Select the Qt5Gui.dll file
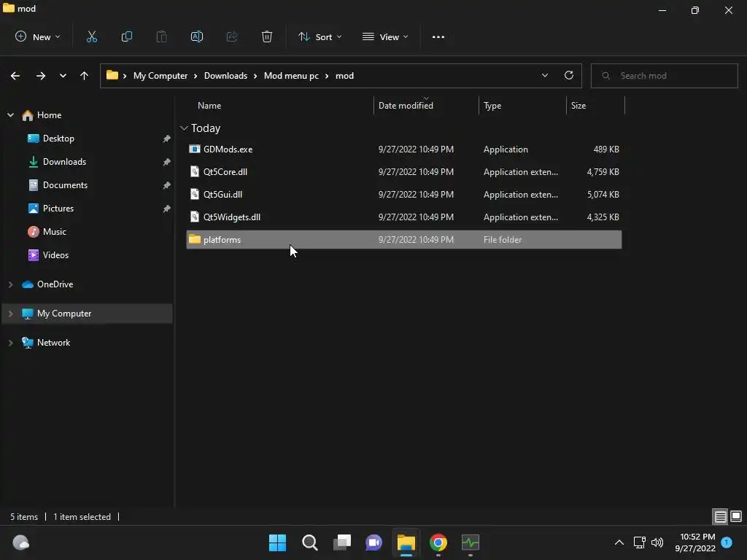The height and width of the screenshot is (560, 747). tap(404, 194)
